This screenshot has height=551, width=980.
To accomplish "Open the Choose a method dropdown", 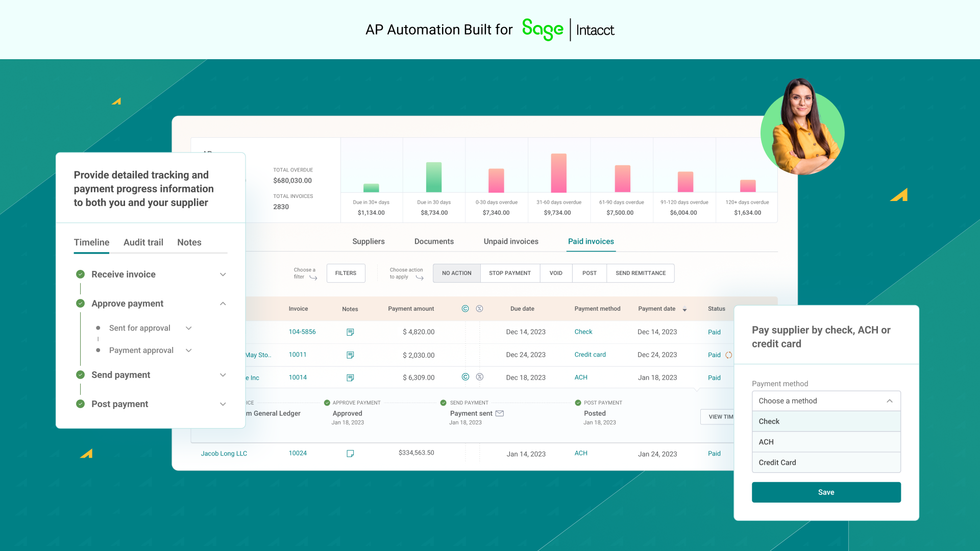I will (x=826, y=401).
